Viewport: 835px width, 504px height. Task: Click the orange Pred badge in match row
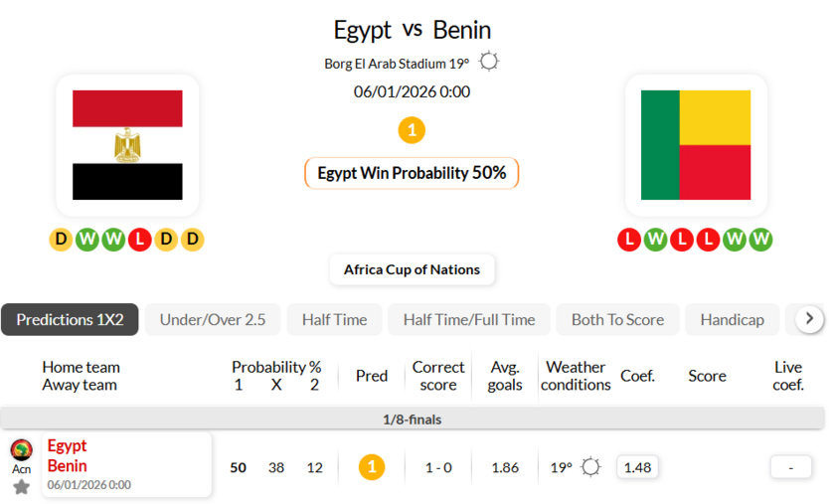click(372, 467)
